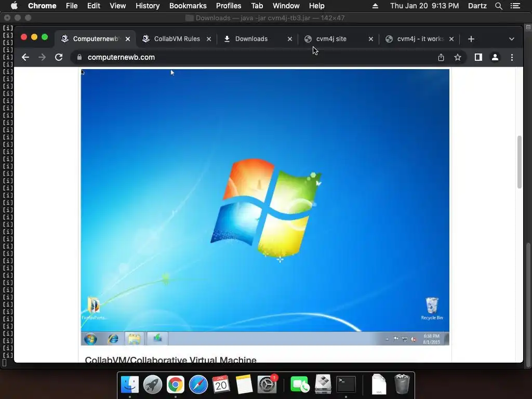
Task: Open Chrome's three-dot menu
Action: click(x=512, y=57)
